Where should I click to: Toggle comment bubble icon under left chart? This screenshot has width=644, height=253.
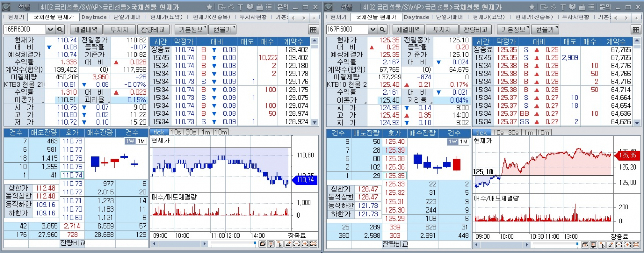(271, 244)
